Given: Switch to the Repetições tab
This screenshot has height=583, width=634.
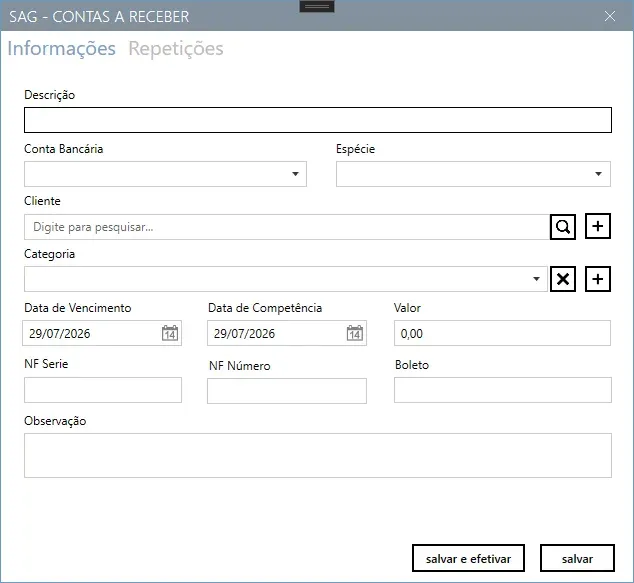Looking at the screenshot, I should coord(176,49).
